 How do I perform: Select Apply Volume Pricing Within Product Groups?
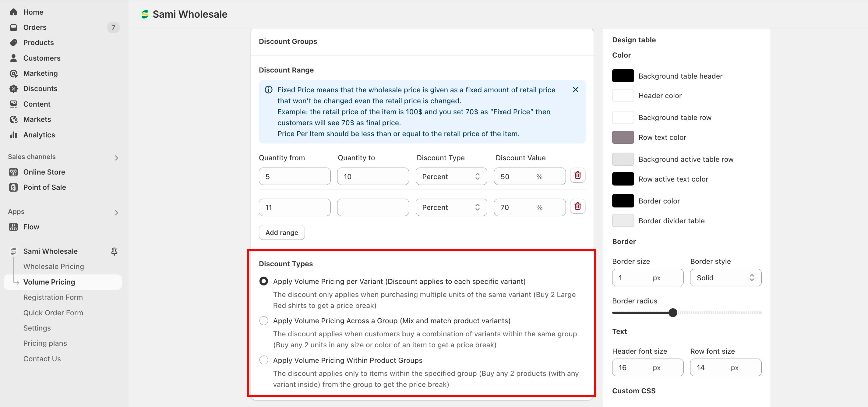point(263,360)
